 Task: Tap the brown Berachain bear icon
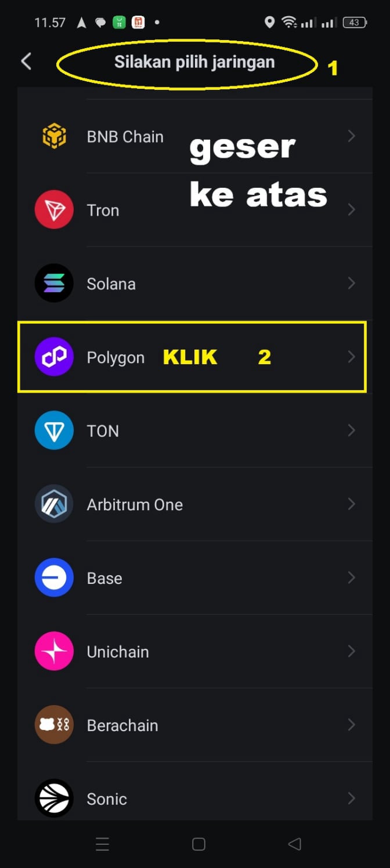pos(54,725)
